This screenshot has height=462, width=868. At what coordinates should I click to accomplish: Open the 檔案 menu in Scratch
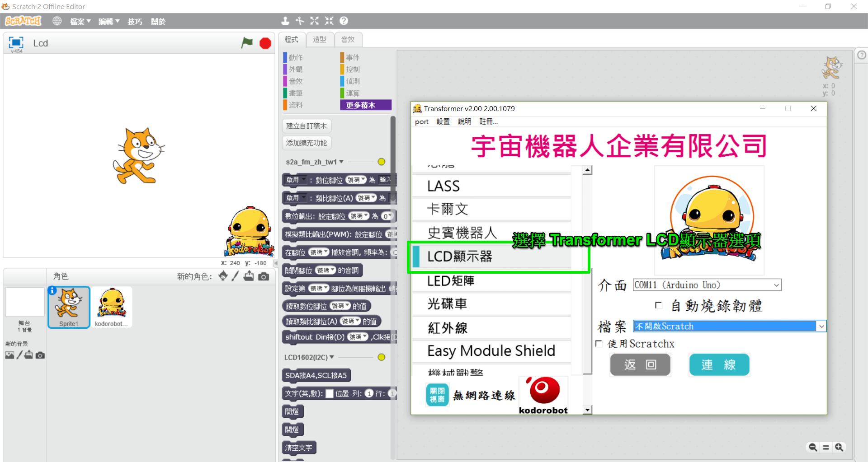(x=80, y=21)
